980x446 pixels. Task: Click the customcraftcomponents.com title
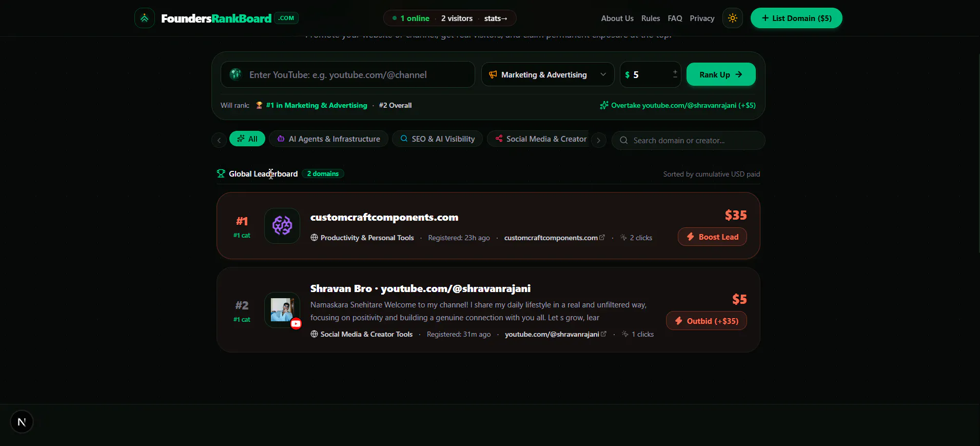tap(384, 217)
